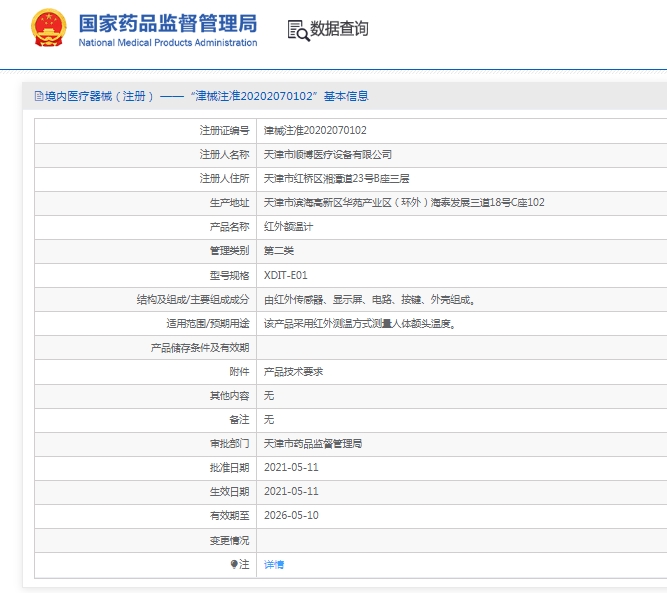Click the 管理类别 label
667x593 pixels.
(x=230, y=251)
